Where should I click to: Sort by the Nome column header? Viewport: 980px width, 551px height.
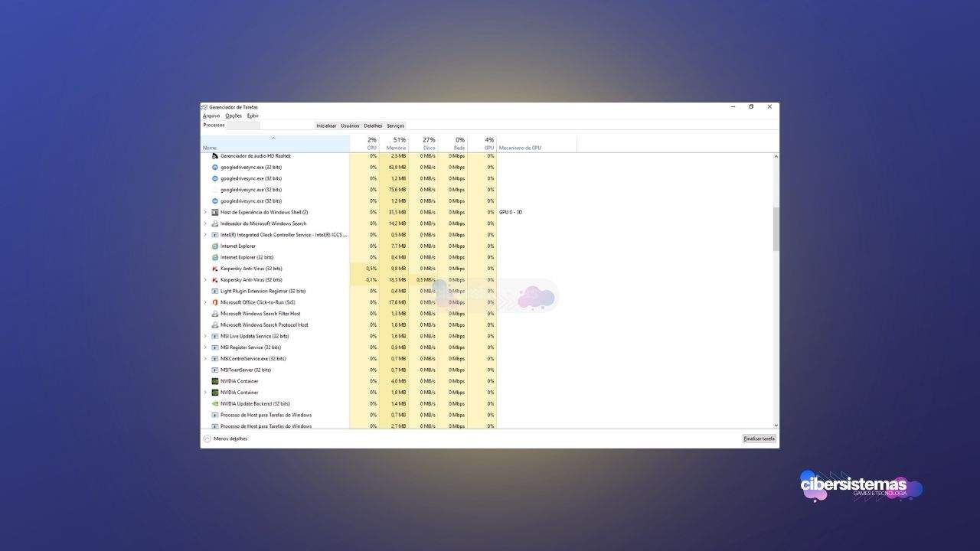tap(275, 143)
